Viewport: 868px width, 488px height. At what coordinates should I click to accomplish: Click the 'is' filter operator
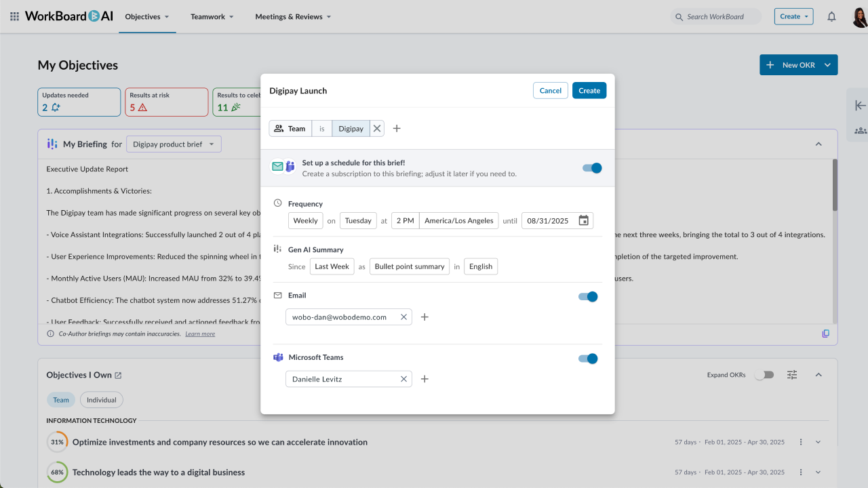[x=322, y=128]
